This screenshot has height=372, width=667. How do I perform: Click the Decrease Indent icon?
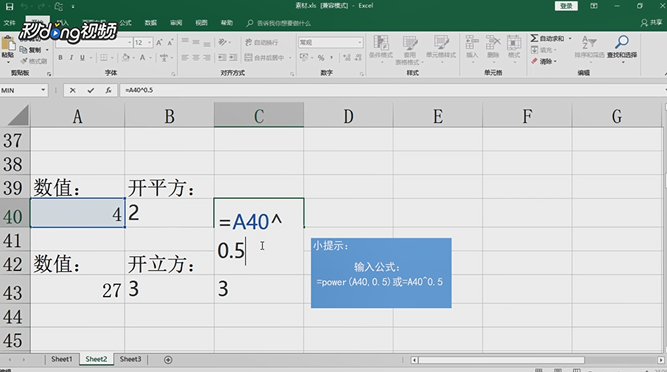coord(222,57)
